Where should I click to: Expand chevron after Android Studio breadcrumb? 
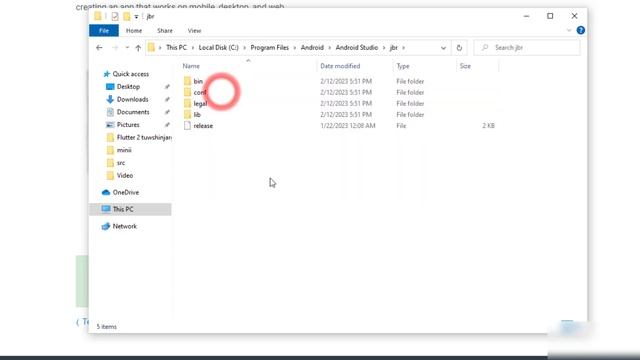pyautogui.click(x=384, y=48)
